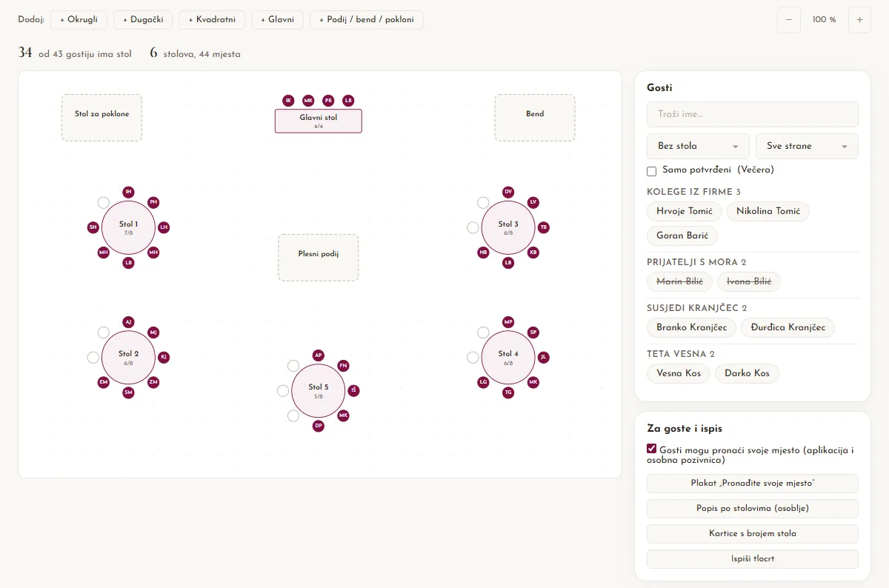Select the IK seat on Glavni stol

[288, 101]
